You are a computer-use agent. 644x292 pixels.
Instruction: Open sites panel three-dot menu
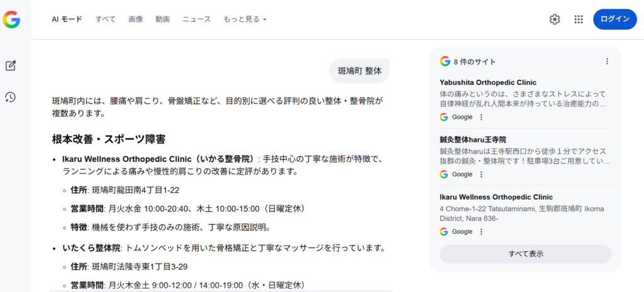tap(607, 62)
